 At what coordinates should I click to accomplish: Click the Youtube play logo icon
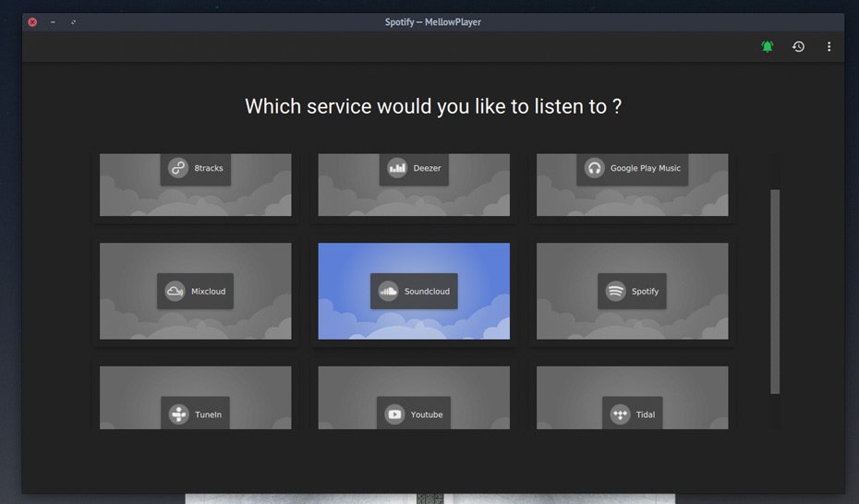pyautogui.click(x=394, y=414)
